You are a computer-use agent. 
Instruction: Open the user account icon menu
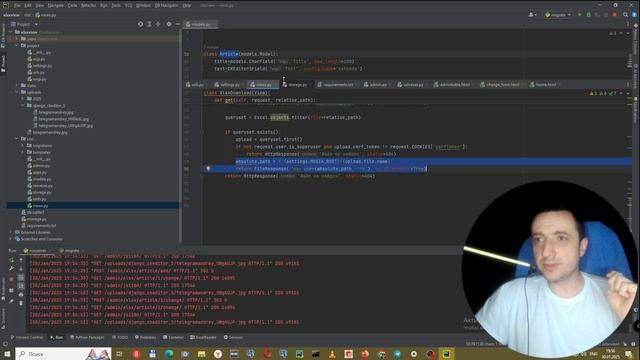pos(532,15)
